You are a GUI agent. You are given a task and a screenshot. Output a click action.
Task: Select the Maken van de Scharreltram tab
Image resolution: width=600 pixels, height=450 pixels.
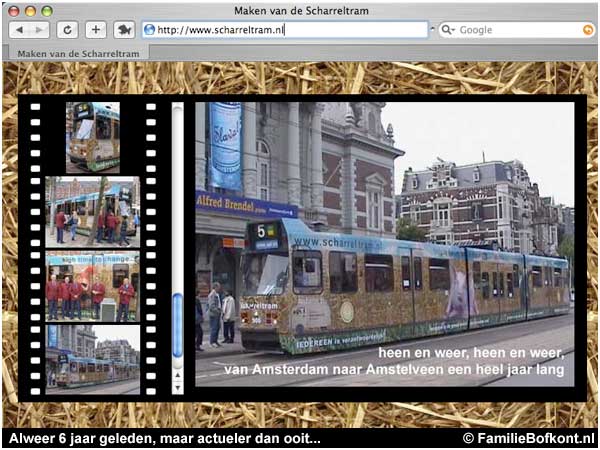point(78,54)
